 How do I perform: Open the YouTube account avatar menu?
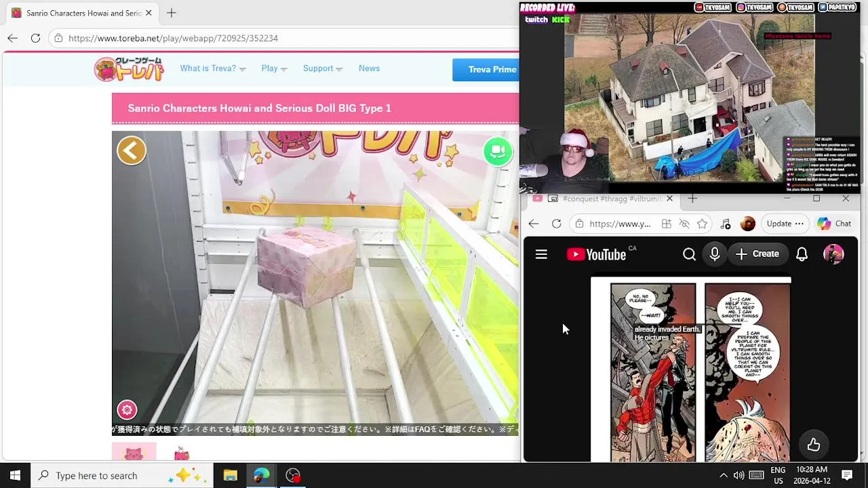(833, 254)
